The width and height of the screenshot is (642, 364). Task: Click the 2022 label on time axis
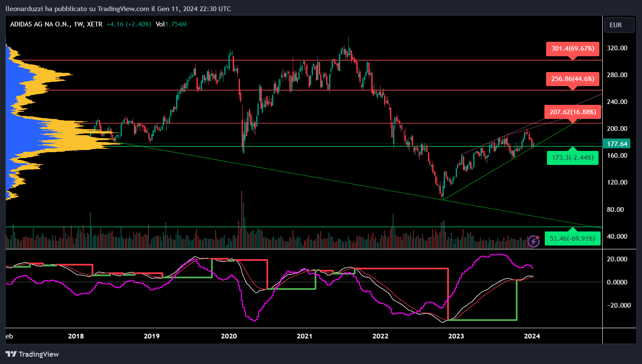click(x=381, y=336)
